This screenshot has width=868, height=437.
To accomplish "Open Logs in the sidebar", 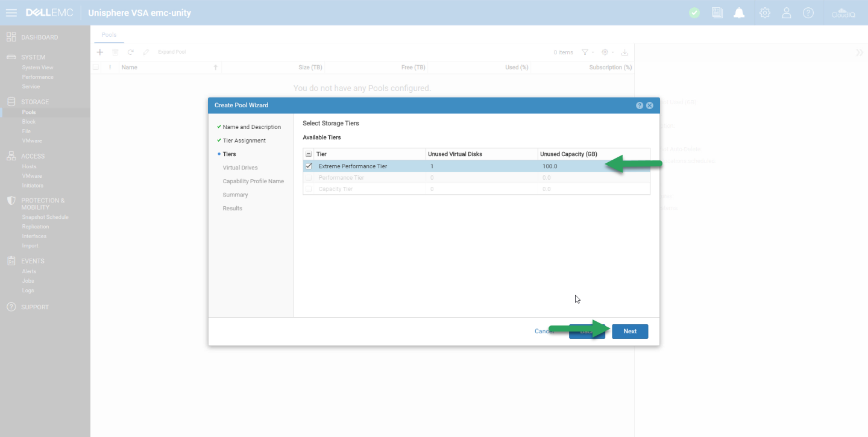I will 28,291.
